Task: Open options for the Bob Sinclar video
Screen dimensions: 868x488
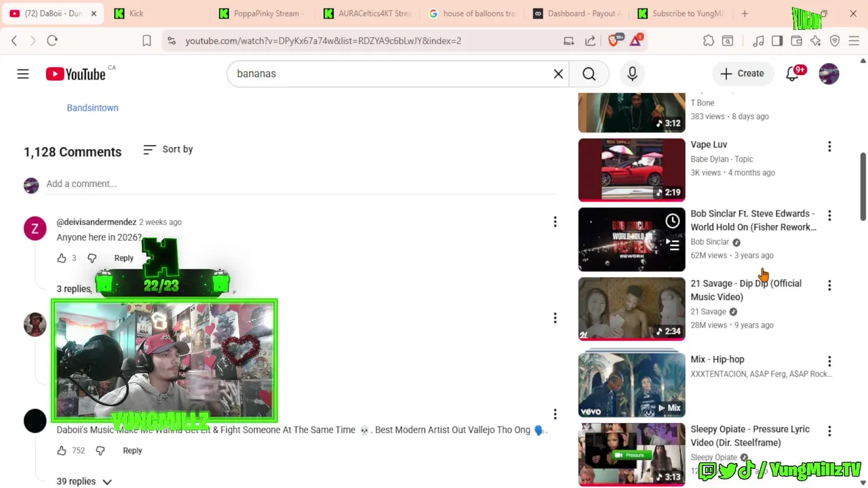Action: (x=829, y=216)
